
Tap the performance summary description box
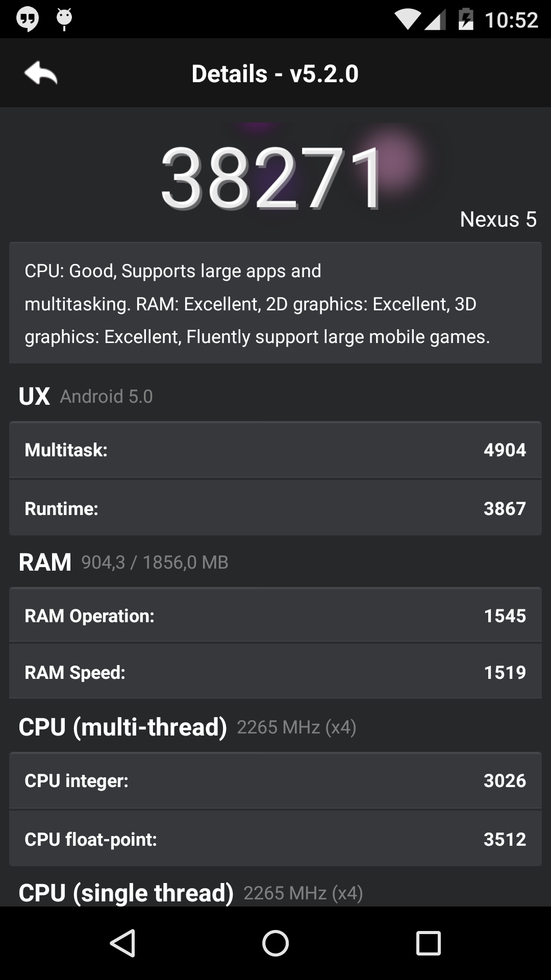tap(275, 303)
